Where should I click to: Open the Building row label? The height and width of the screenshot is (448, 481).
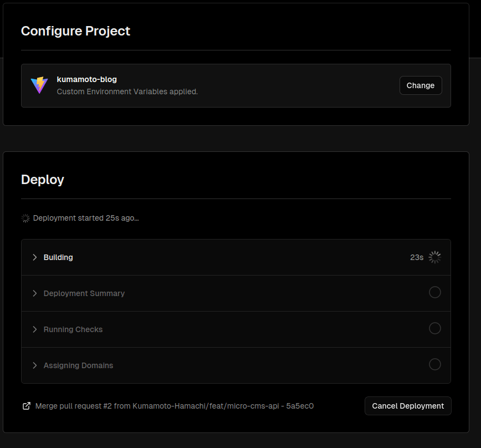[58, 257]
